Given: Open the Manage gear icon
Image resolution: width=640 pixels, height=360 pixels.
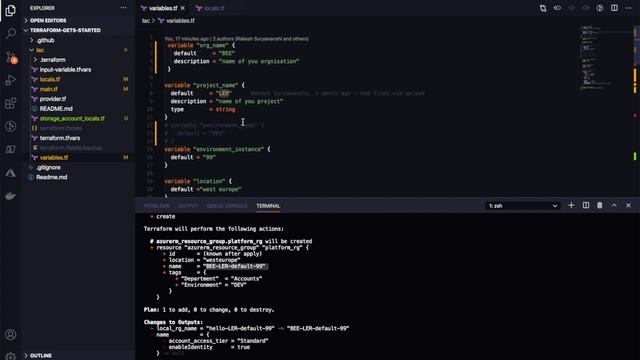Looking at the screenshot, I should tap(11, 356).
